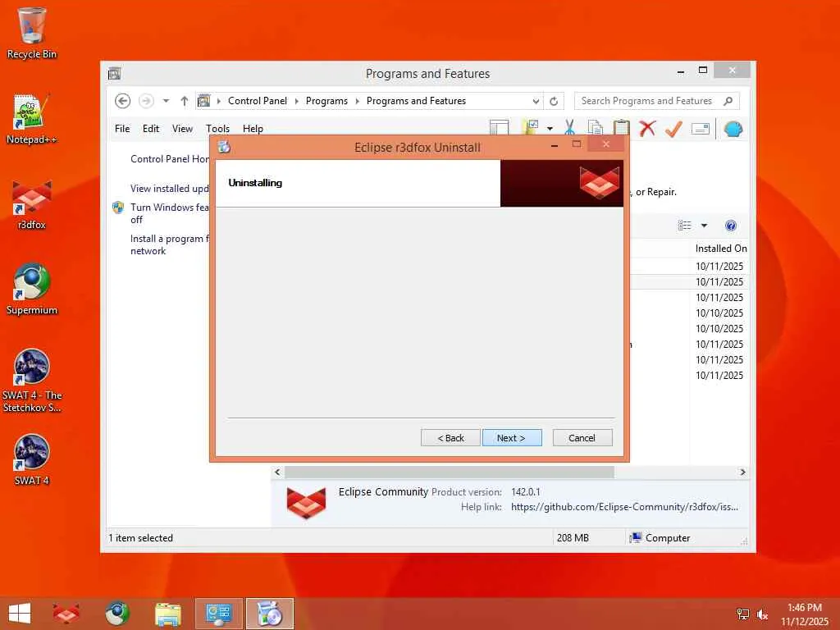Click the blue shell toolbar icon
Image resolution: width=840 pixels, height=630 pixels.
(733, 129)
